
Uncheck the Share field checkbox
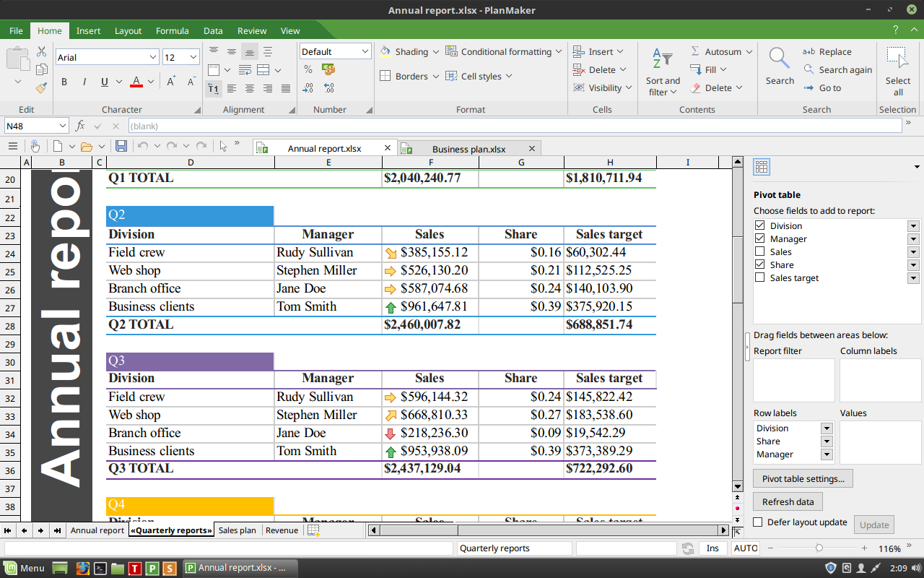tap(759, 264)
